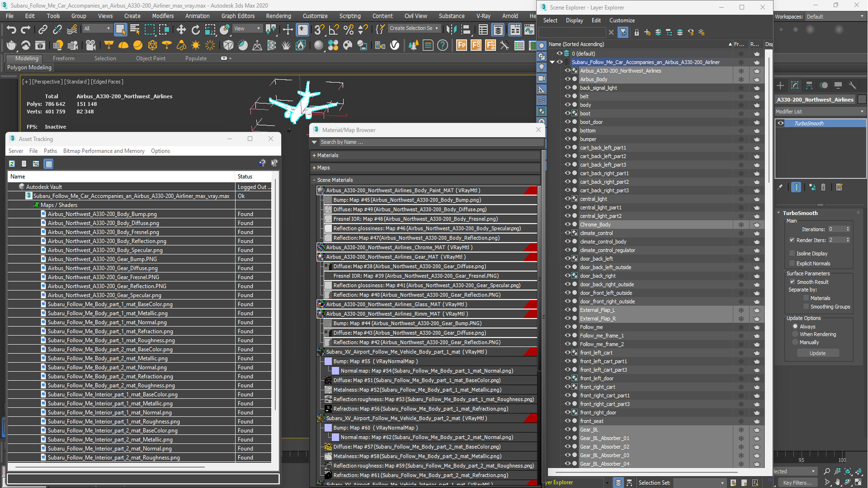
Task: Click the Create New Layer icon
Action: tap(647, 33)
